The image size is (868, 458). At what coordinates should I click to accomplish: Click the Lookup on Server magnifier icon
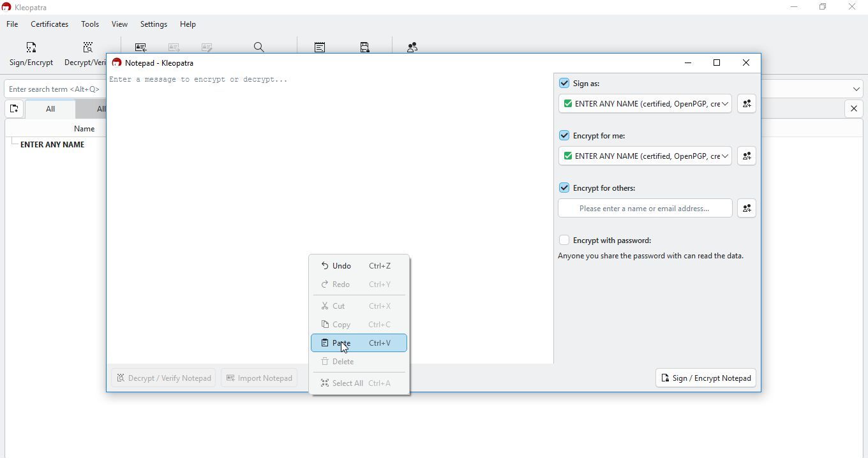pyautogui.click(x=259, y=47)
